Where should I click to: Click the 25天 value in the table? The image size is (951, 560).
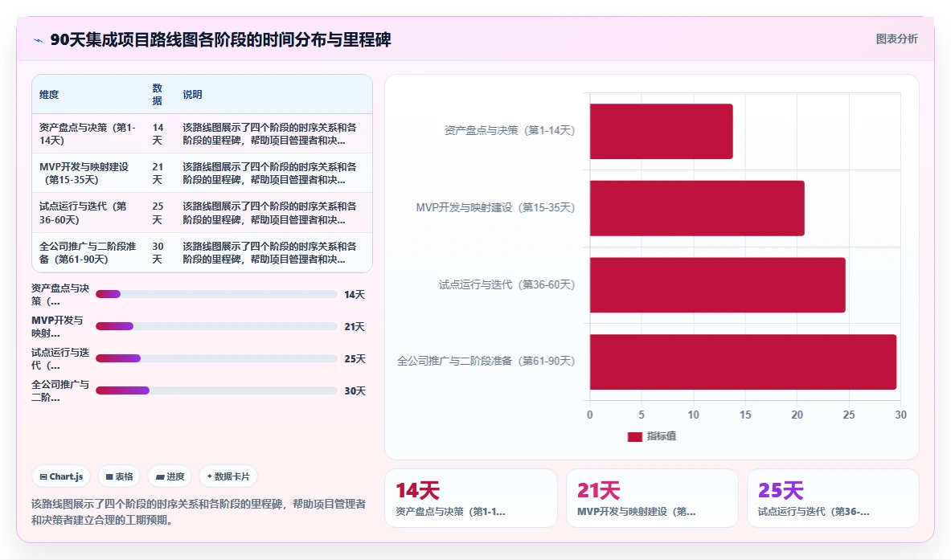[x=158, y=213]
